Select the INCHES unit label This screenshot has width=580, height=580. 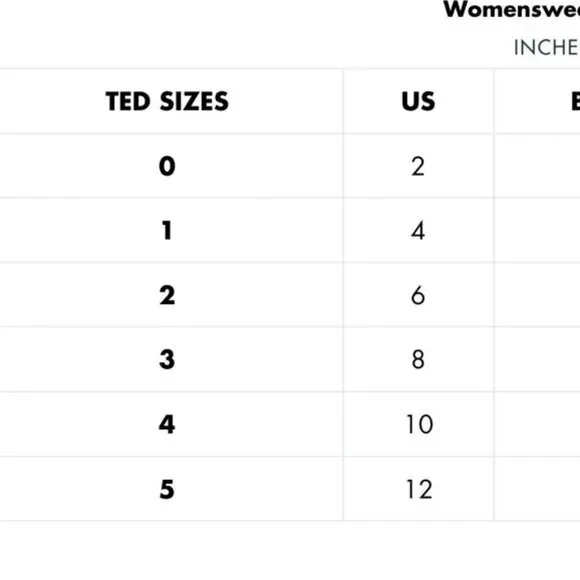tap(547, 47)
